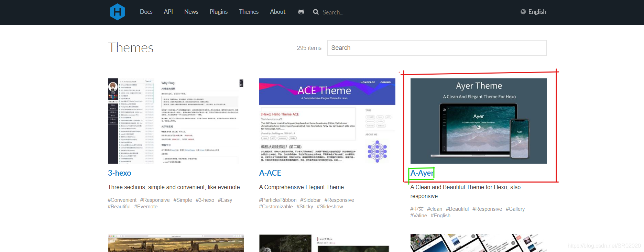This screenshot has width=644, height=252.
Task: Click the #中文 tag
Action: [x=417, y=209]
